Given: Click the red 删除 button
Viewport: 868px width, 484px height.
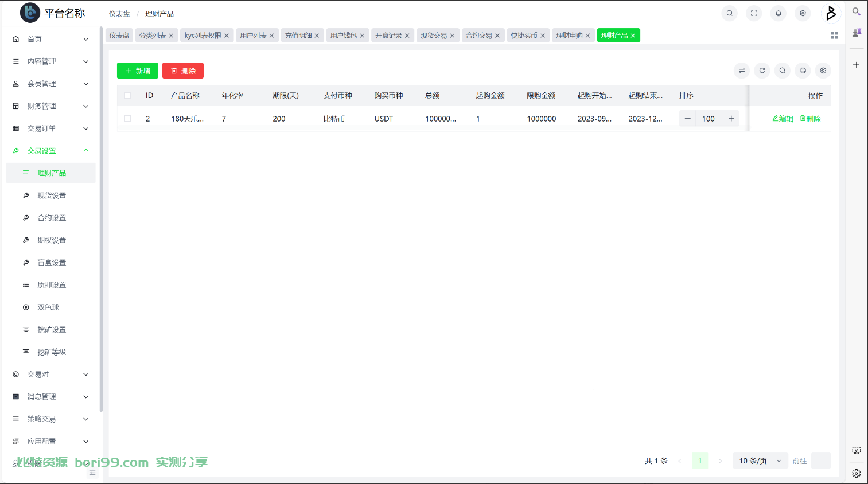Looking at the screenshot, I should (x=183, y=71).
